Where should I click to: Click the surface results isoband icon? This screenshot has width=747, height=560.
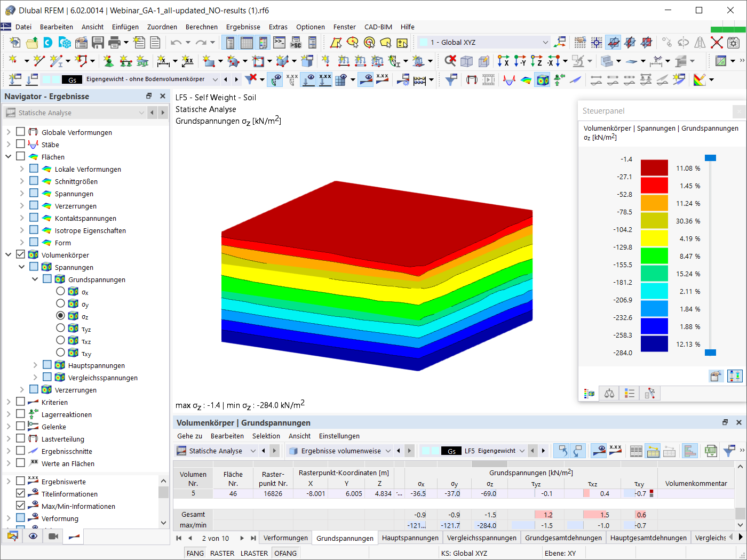point(526,80)
